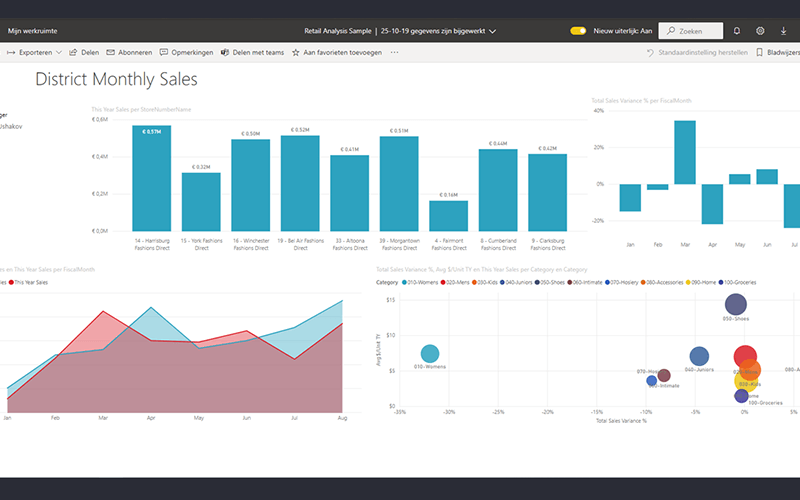Click the 060-Intimate legend entry
Screen dimensions: 800x500
coord(585,282)
